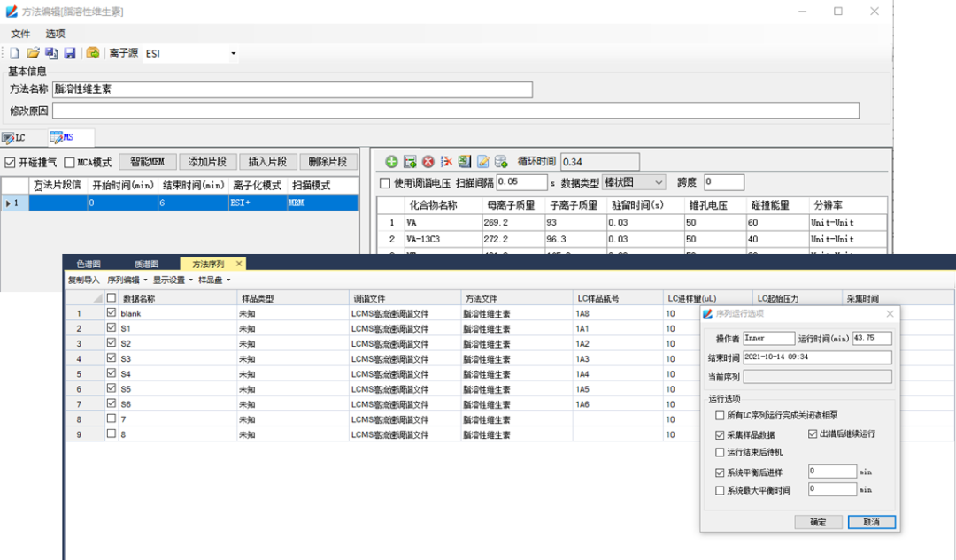The width and height of the screenshot is (956, 560).
Task: Click the export folder icon with green arrow
Action: pyautogui.click(x=93, y=54)
